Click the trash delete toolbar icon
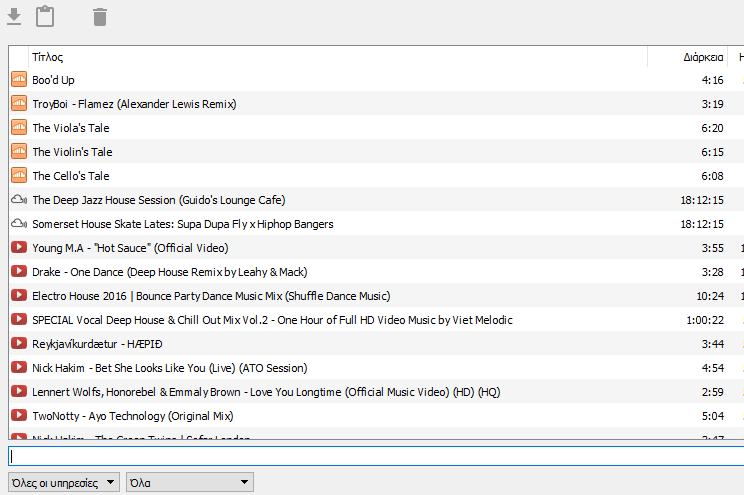This screenshot has height=495, width=744. click(100, 17)
